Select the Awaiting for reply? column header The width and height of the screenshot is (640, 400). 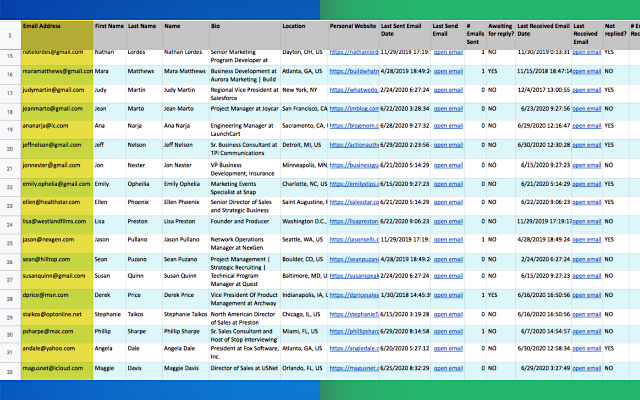499,32
